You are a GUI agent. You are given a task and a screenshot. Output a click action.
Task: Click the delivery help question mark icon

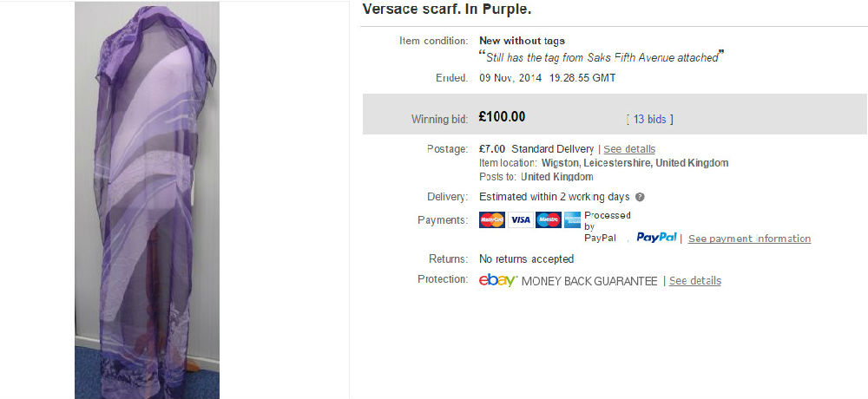pyautogui.click(x=640, y=197)
